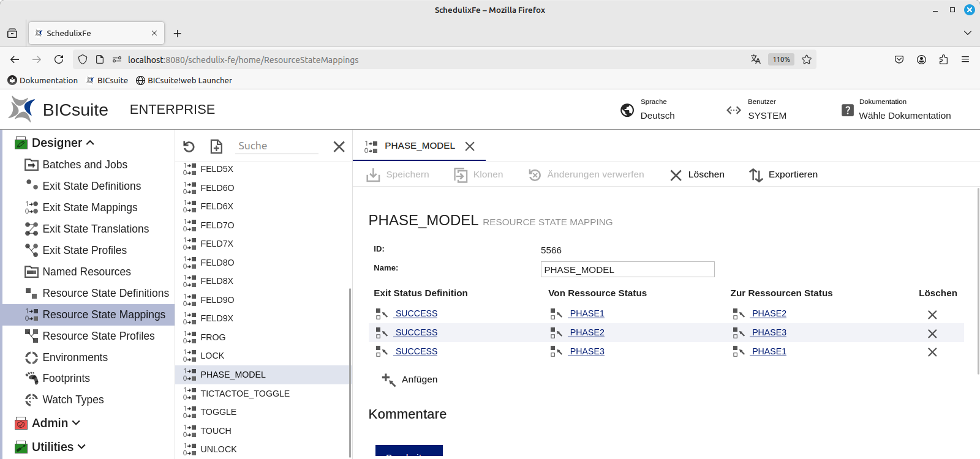Click the Änderungen verwerfen revert icon
Image resolution: width=980 pixels, height=459 pixels.
pyautogui.click(x=535, y=175)
